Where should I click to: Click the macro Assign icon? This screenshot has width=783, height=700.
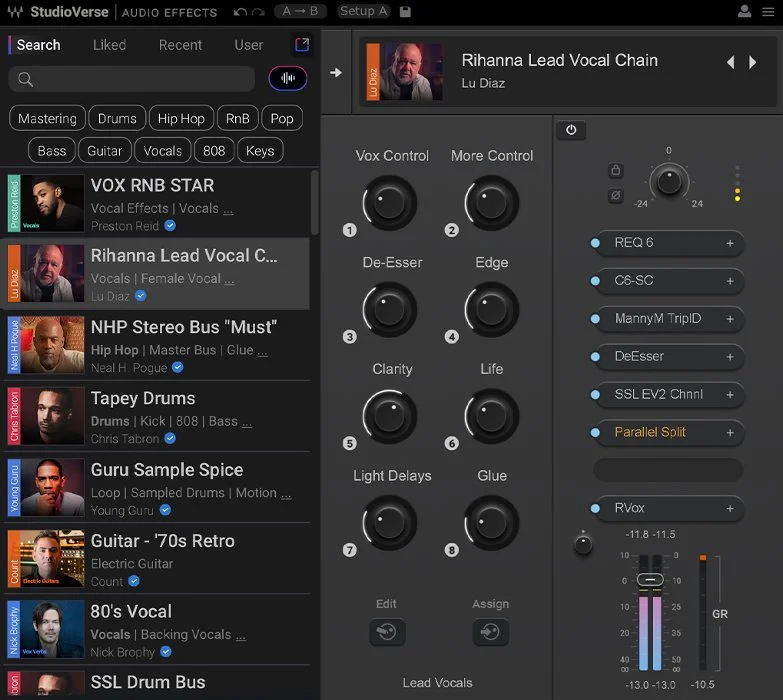pyautogui.click(x=490, y=632)
